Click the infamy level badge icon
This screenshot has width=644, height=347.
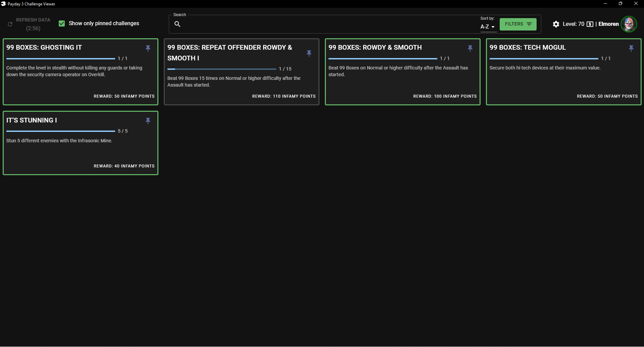point(590,24)
